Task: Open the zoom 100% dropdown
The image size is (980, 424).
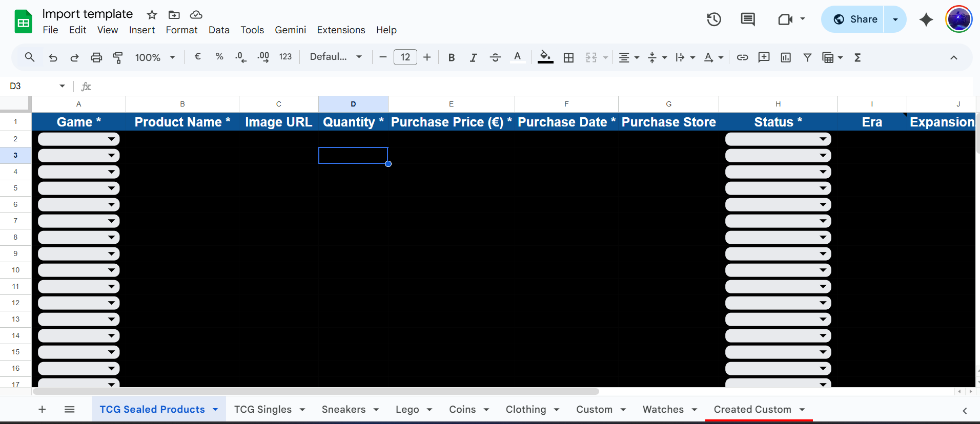Action: [155, 57]
